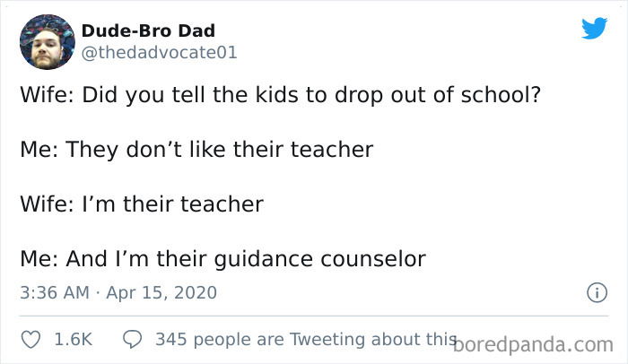Open the @thedadvocate01 handle link
Image resolution: width=628 pixels, height=364 pixels.
160,53
